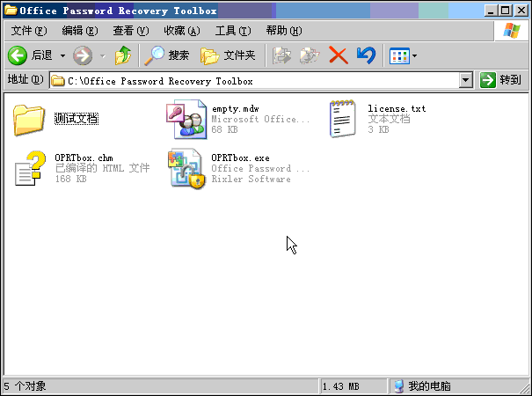Screen dimensions: 532x396
Task: Click in the address path field
Action: coord(254,81)
